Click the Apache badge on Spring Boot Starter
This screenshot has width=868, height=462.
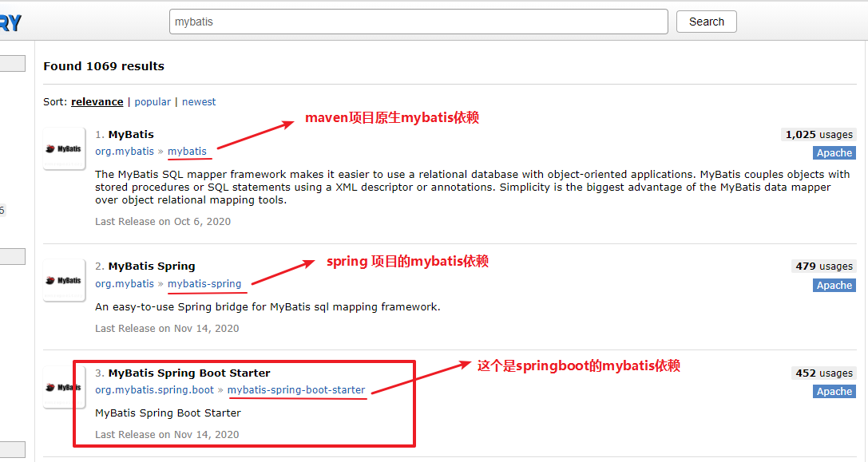(x=834, y=391)
